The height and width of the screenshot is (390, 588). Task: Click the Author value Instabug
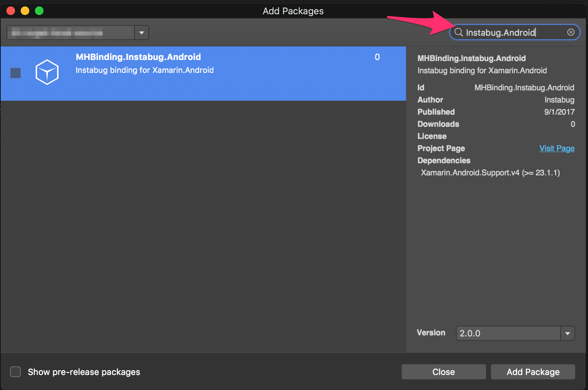click(559, 100)
